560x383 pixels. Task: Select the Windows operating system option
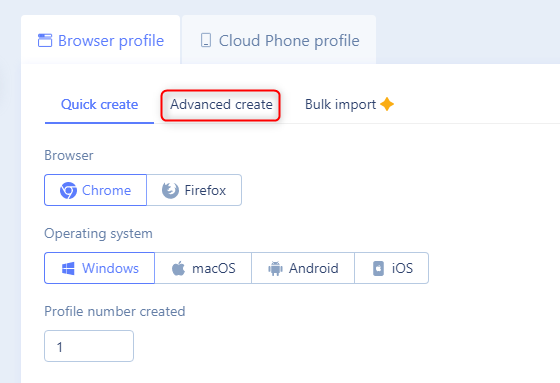click(x=100, y=268)
